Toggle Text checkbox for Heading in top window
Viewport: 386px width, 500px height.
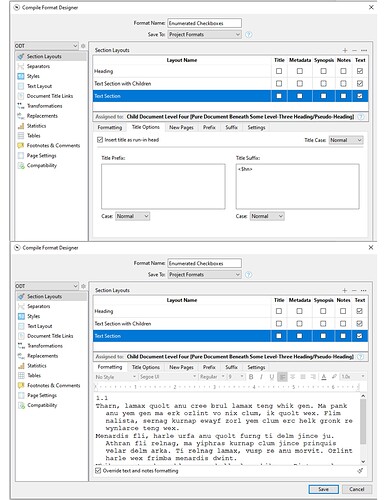point(360,71)
